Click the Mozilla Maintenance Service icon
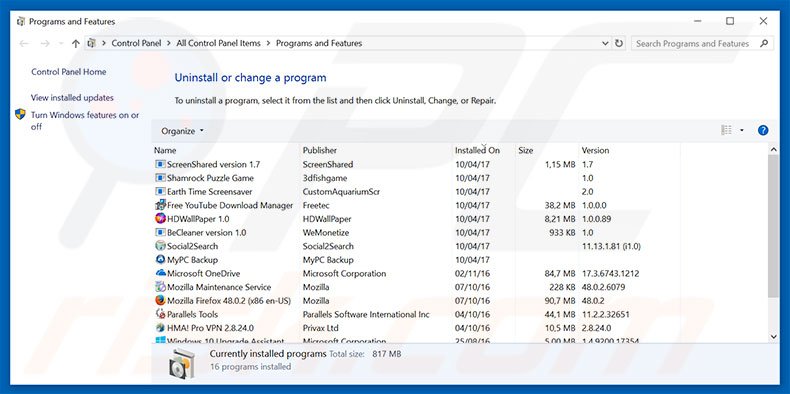Image resolution: width=790 pixels, height=394 pixels. tap(160, 287)
